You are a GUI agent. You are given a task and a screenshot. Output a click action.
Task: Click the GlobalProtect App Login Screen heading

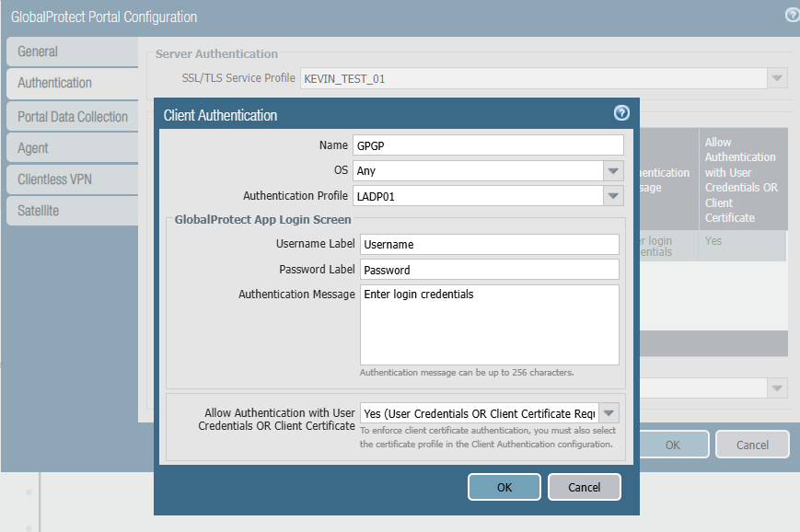click(262, 219)
